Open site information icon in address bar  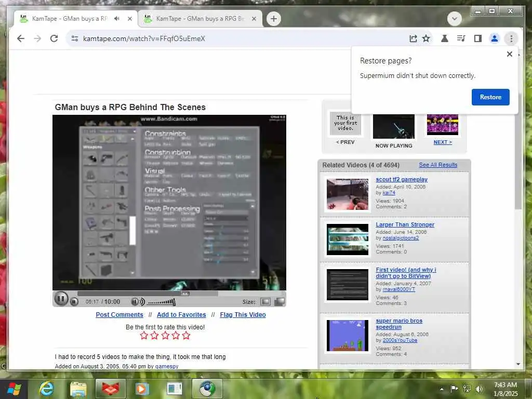point(75,38)
